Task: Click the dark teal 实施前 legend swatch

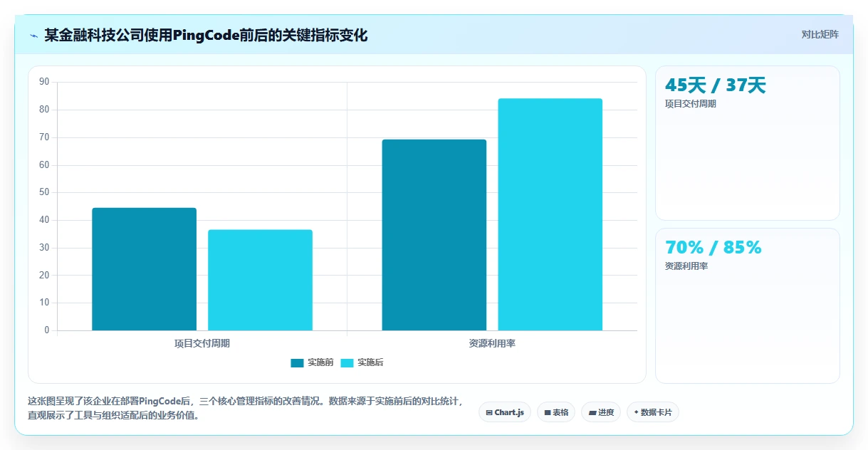Action: pyautogui.click(x=297, y=363)
